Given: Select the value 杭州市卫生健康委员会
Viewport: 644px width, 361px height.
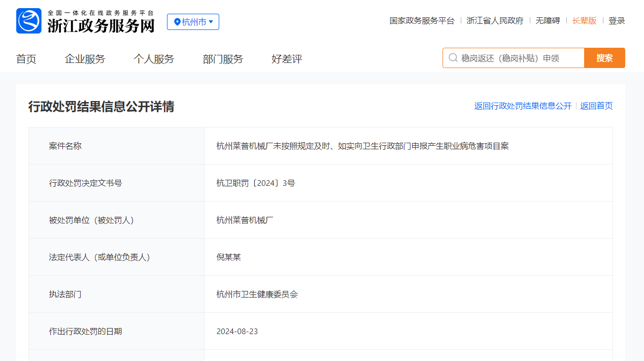Looking at the screenshot, I should point(257,294).
